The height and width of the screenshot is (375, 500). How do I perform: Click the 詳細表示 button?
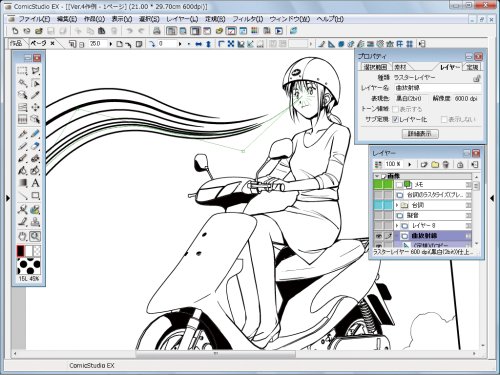click(420, 134)
